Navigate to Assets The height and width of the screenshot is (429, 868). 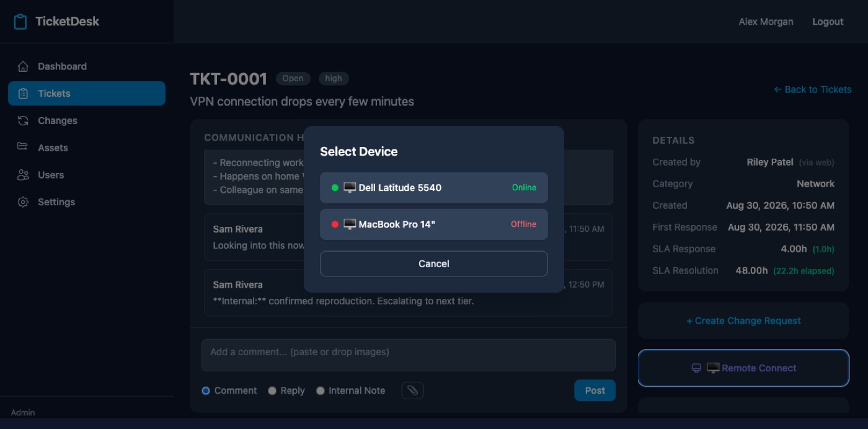(x=87, y=148)
